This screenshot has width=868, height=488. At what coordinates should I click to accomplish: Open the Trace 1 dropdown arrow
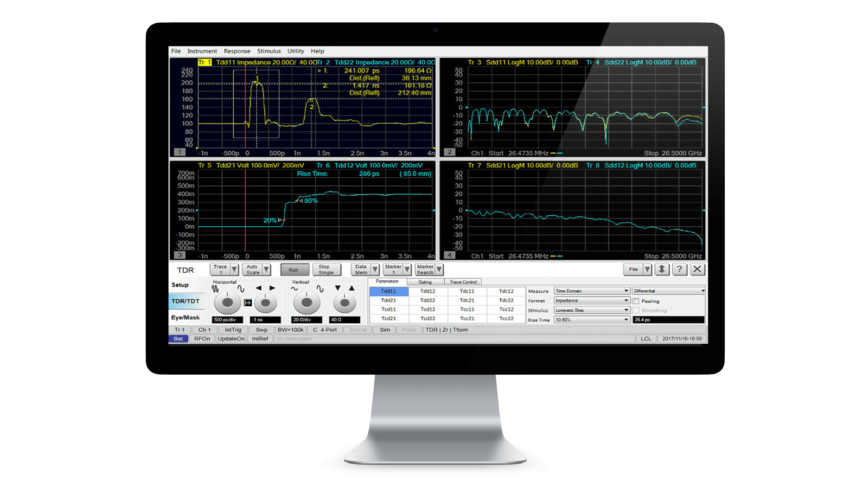pos(234,269)
